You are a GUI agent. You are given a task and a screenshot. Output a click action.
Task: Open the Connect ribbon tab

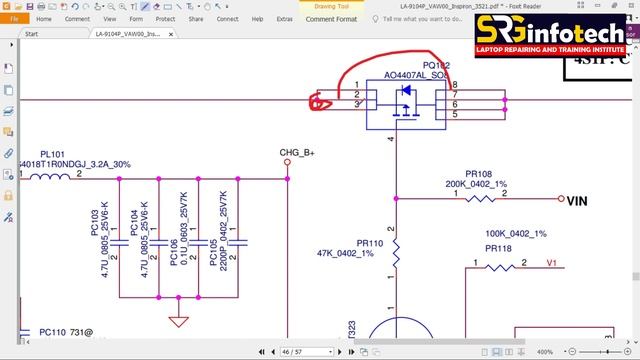(227, 19)
